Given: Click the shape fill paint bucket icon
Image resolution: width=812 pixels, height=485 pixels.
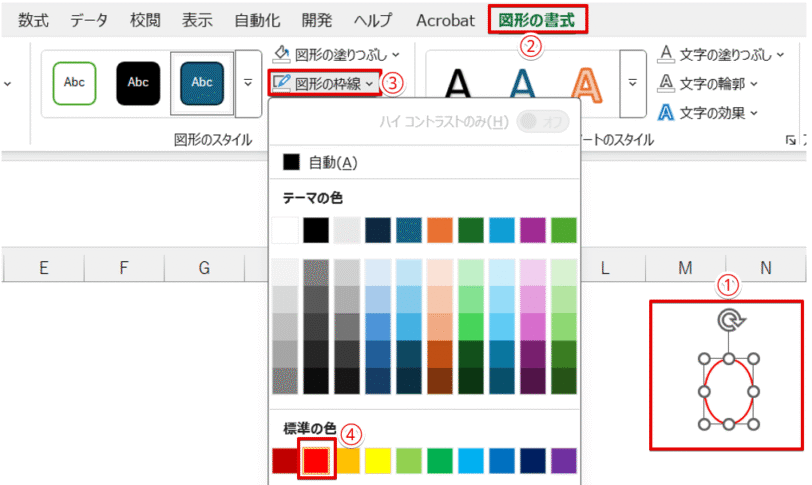Looking at the screenshot, I should tap(281, 53).
